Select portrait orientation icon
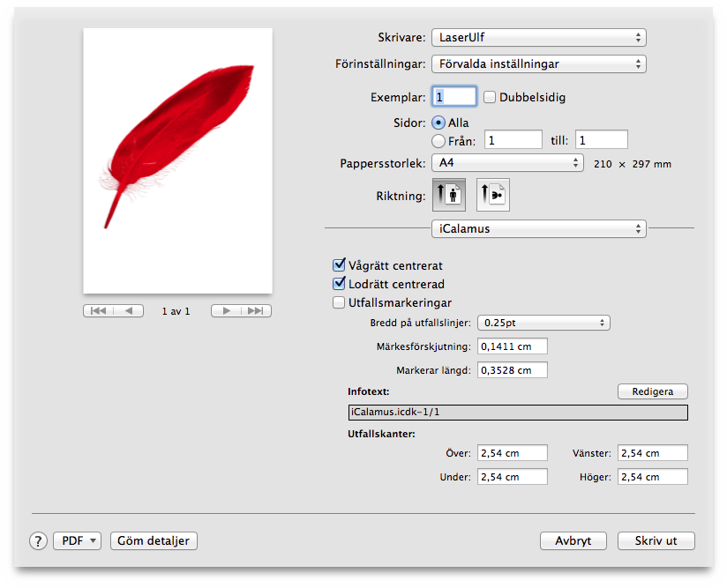 pyautogui.click(x=449, y=195)
